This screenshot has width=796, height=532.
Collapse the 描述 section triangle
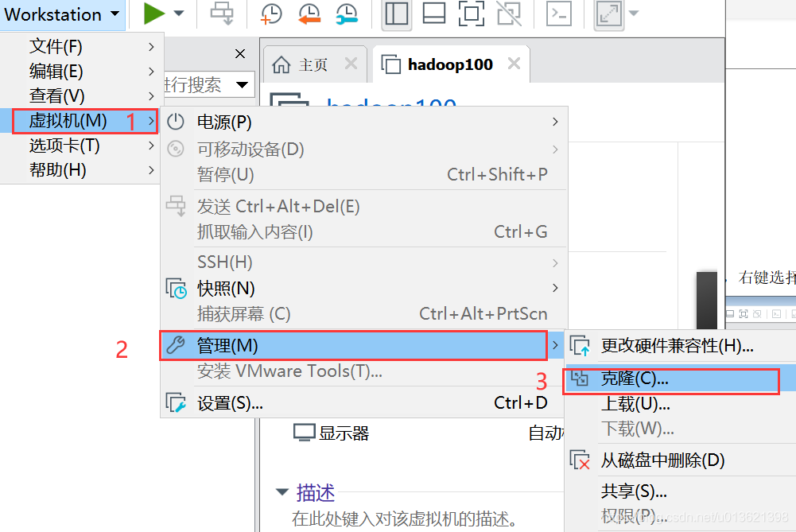point(282,491)
